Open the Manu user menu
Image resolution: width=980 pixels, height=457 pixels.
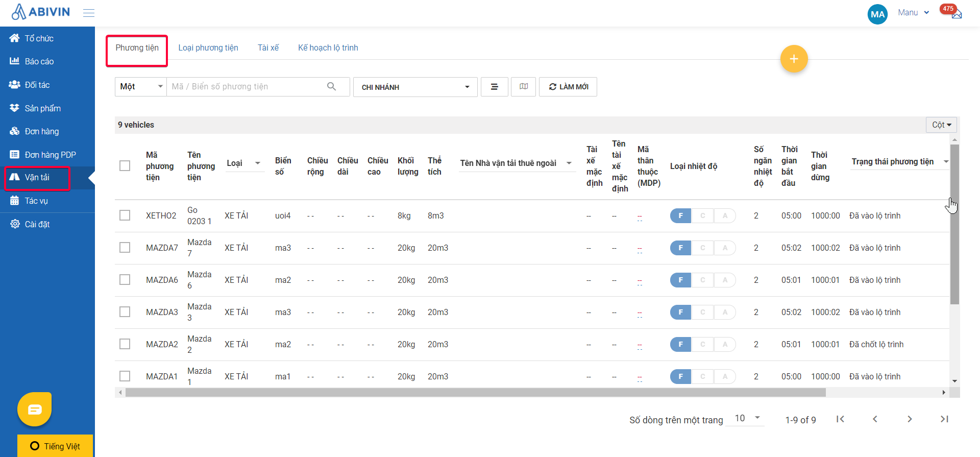tap(913, 13)
